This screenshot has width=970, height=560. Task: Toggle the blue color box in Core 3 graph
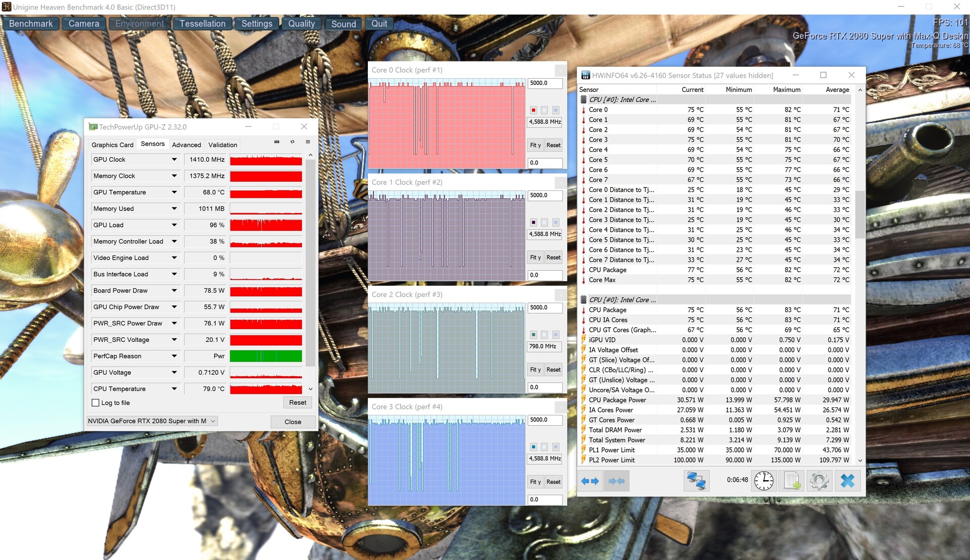pos(533,447)
